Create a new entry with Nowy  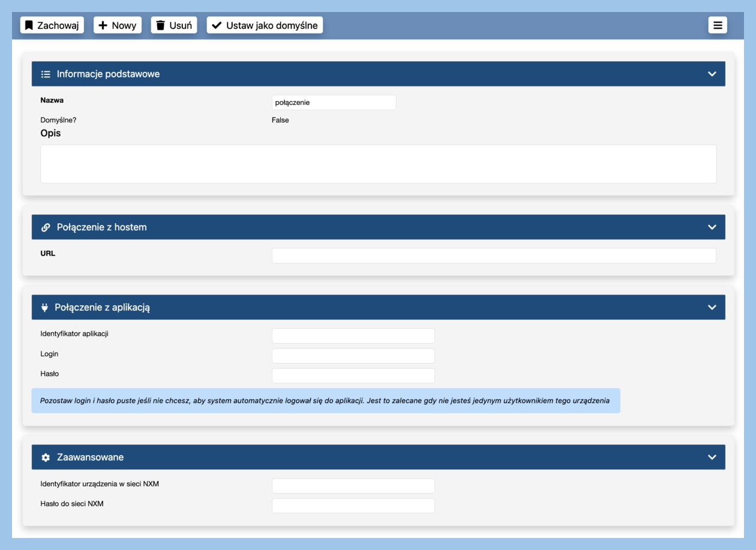click(118, 25)
